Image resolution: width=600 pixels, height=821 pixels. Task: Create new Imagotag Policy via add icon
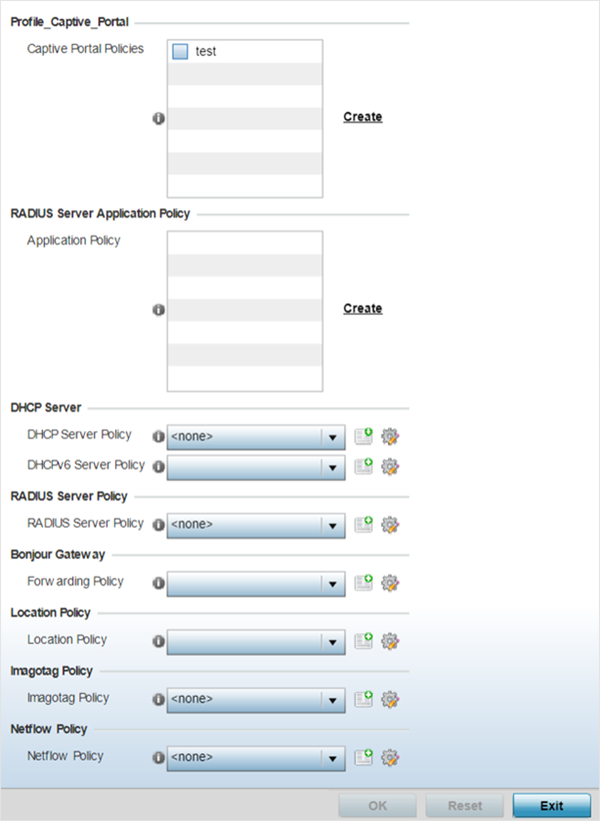coord(363,699)
